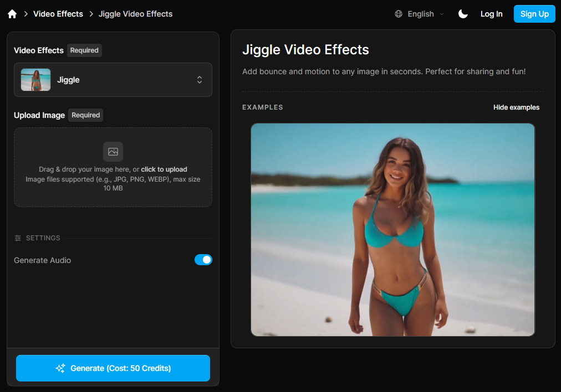Click the sparkle icon on Generate button
The height and width of the screenshot is (392, 561).
point(60,368)
